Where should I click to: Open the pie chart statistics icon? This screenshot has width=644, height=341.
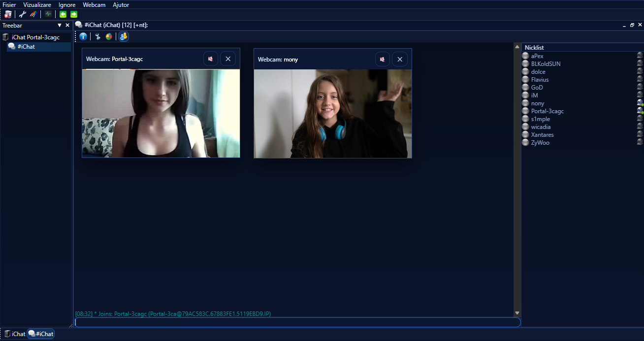click(x=109, y=36)
